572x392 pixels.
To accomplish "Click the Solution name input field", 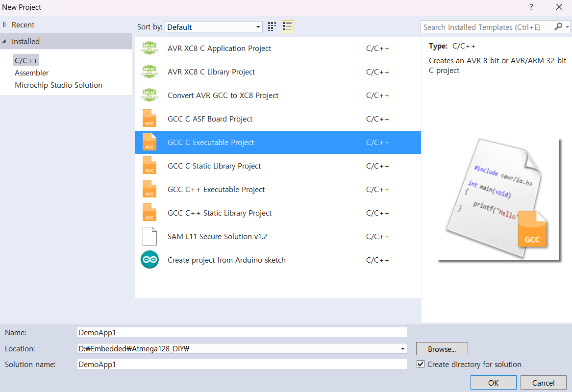I will [242, 364].
